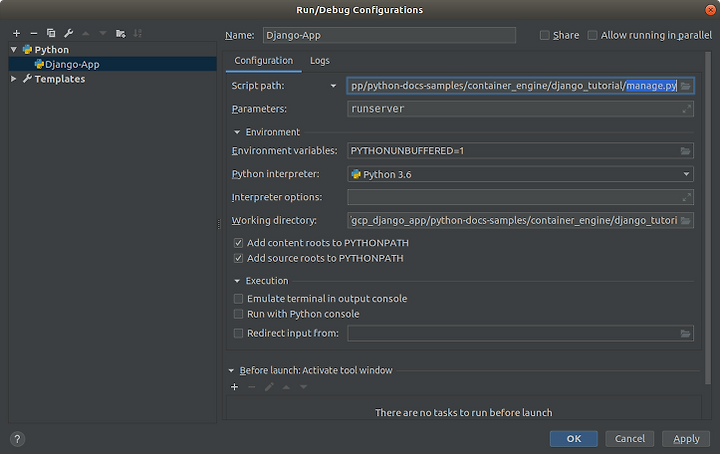Screen dimensions: 720x454
Task: Select the Templates tree item
Action: [60, 79]
